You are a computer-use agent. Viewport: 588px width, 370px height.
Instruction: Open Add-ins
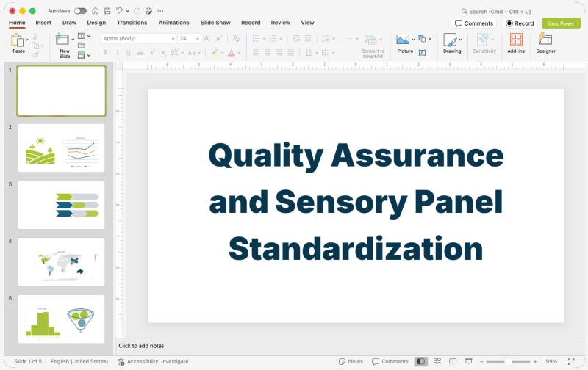click(516, 43)
